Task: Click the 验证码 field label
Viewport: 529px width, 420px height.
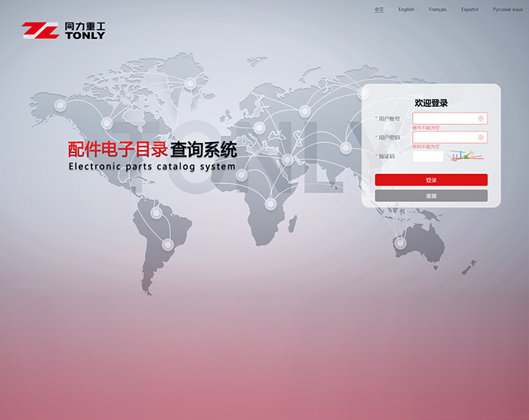Action: pyautogui.click(x=387, y=156)
